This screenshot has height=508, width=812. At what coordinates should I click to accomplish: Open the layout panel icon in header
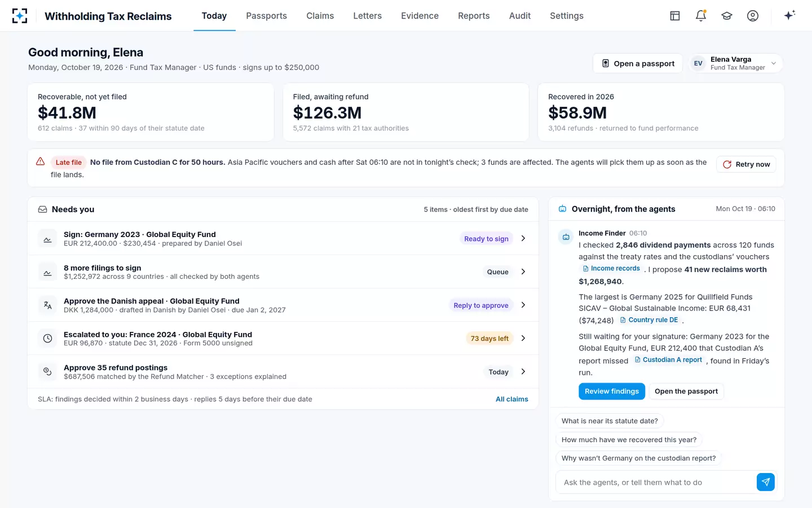(x=675, y=16)
